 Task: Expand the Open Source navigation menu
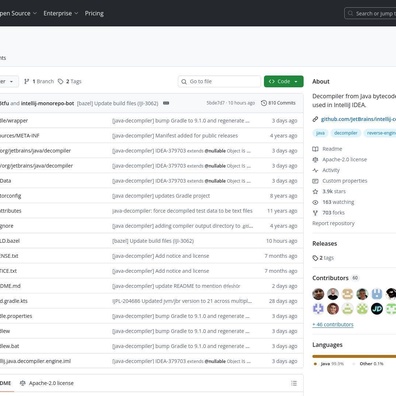coord(18,13)
